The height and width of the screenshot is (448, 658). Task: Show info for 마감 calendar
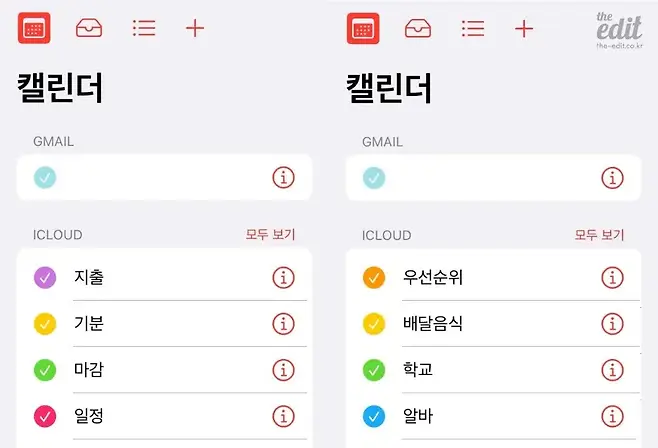pos(284,370)
